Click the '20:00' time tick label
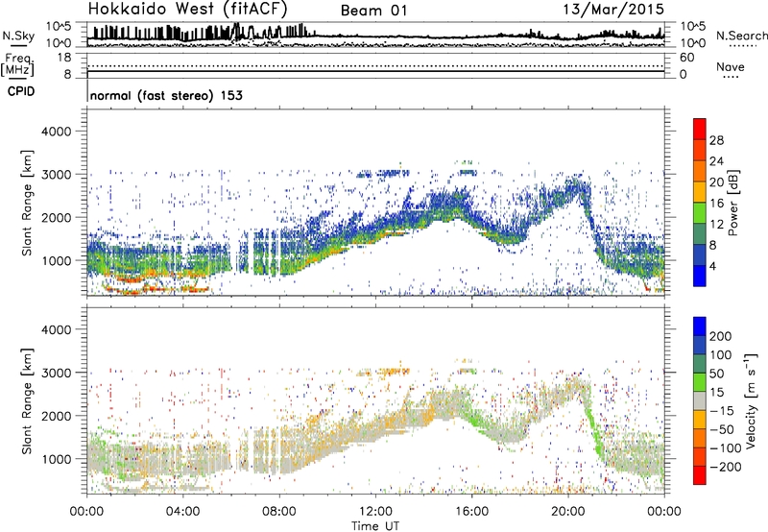Screen dimensions: 768x532 568,512
